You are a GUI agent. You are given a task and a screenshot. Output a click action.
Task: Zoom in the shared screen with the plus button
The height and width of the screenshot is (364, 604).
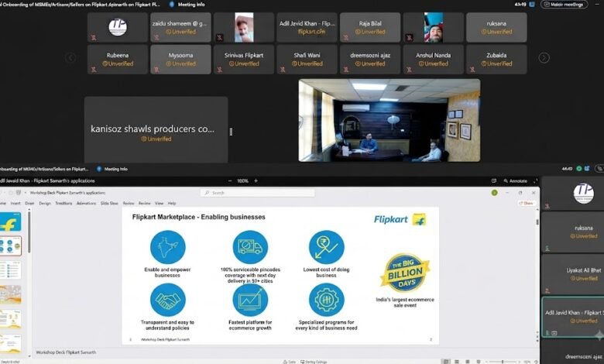(256, 180)
